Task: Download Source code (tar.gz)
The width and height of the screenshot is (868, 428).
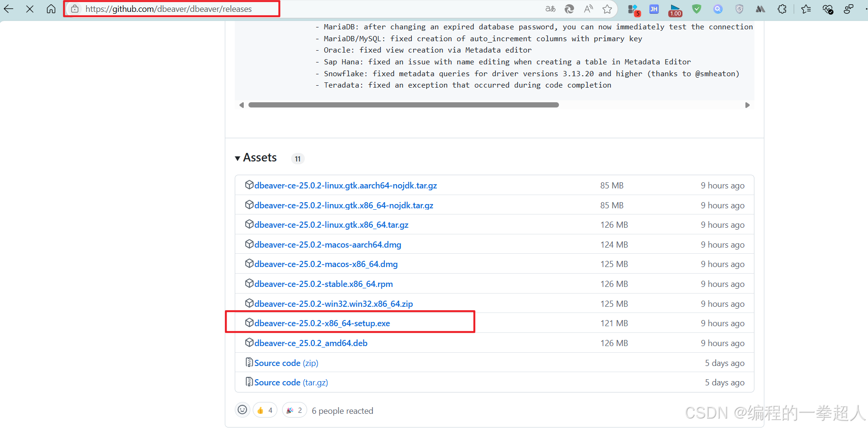Action: pyautogui.click(x=291, y=382)
